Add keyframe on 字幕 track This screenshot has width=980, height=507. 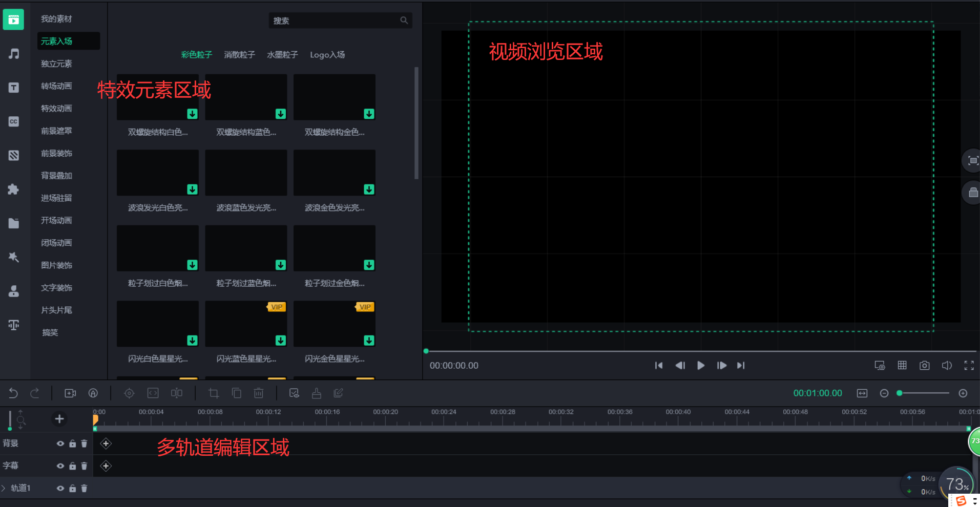click(106, 466)
